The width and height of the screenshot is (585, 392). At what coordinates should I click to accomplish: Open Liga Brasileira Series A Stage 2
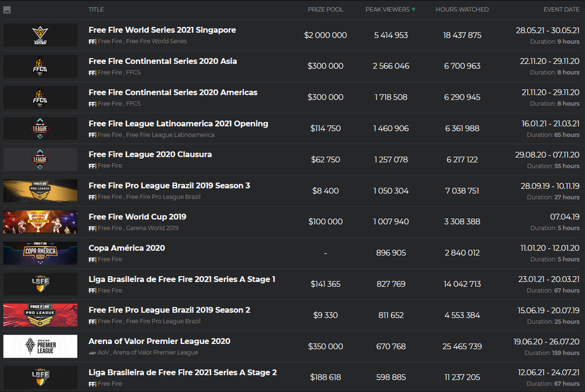click(183, 372)
